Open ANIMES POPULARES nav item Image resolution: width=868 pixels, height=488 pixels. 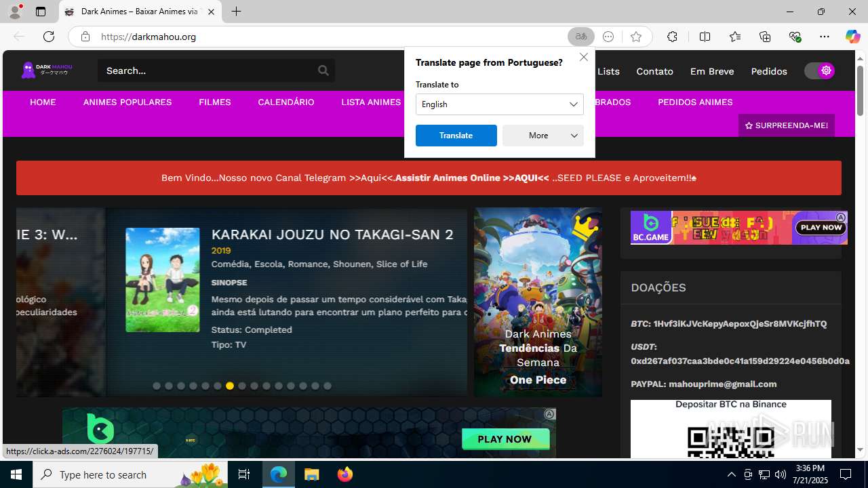click(127, 102)
